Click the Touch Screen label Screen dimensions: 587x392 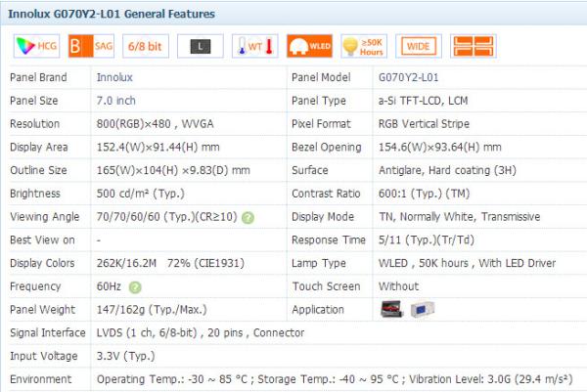coord(327,286)
